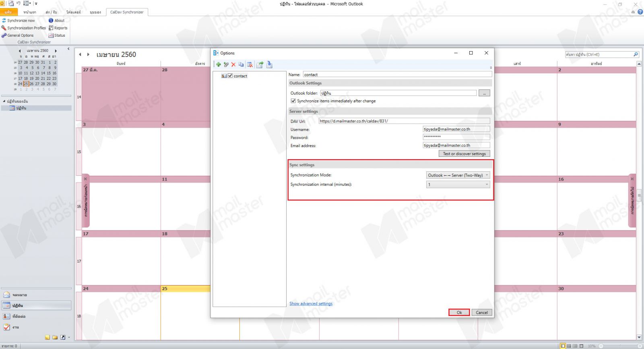
Task: Toggle the contact profile checkbox
Action: [230, 76]
